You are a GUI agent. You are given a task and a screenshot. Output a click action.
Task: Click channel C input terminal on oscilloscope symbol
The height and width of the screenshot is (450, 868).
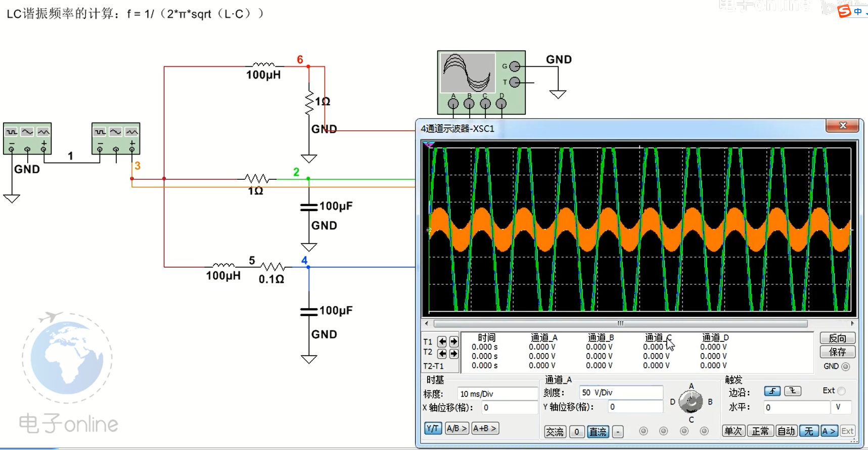[485, 104]
